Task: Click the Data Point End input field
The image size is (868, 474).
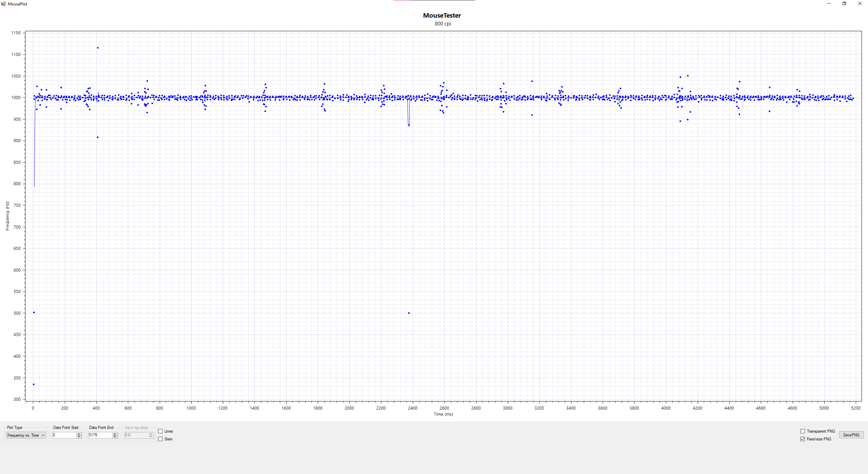Action: pos(100,435)
